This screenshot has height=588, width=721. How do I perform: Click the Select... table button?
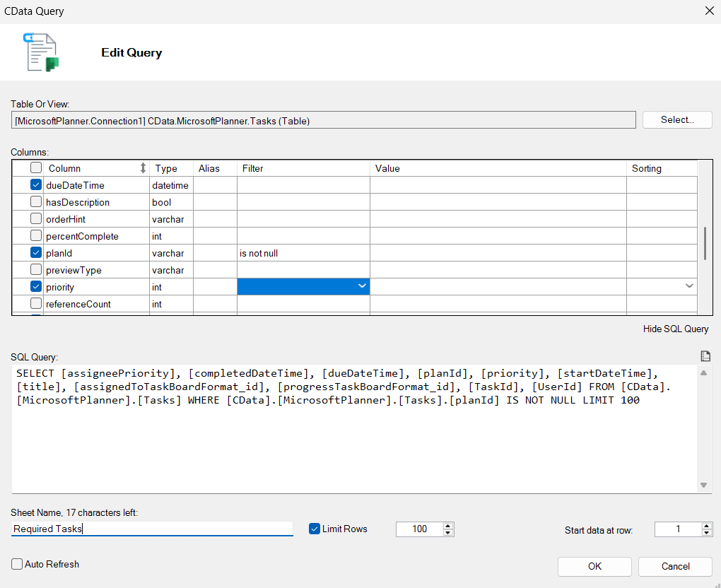click(676, 120)
